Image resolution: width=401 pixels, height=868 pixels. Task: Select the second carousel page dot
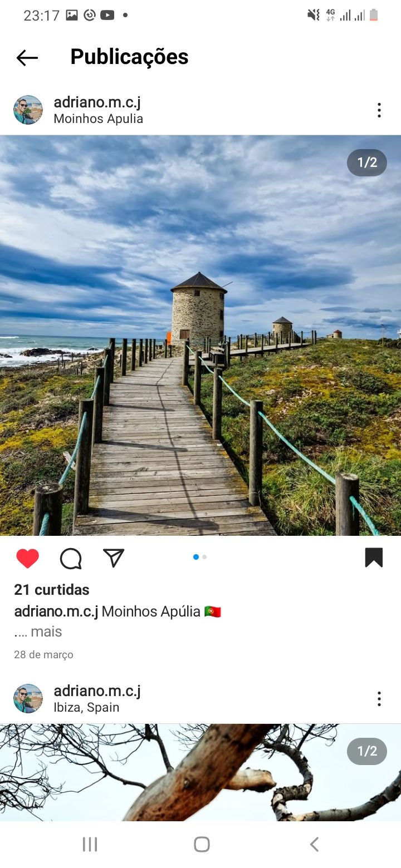coord(204,557)
